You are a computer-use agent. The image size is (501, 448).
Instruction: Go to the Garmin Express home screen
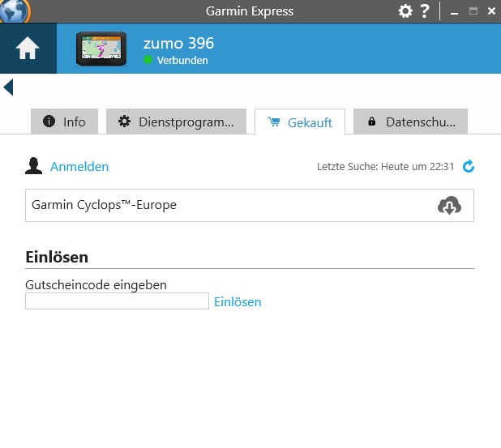[28, 49]
